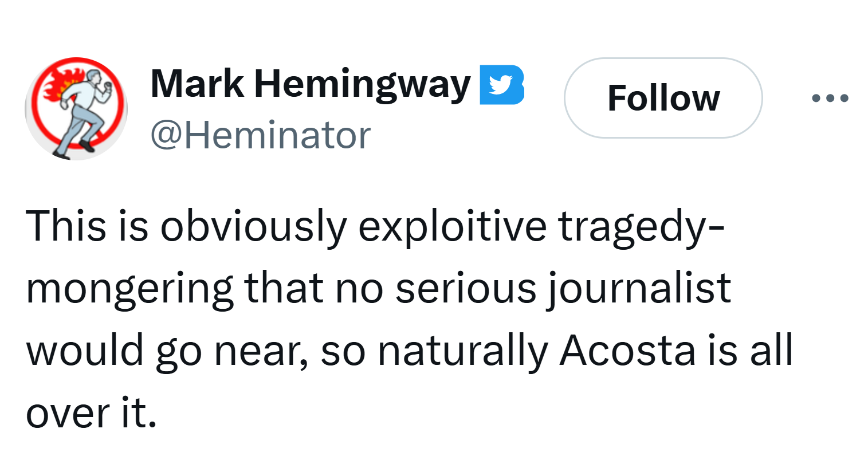Click the word "mongering" in the tweet
The image size is (868, 460).
(130, 288)
